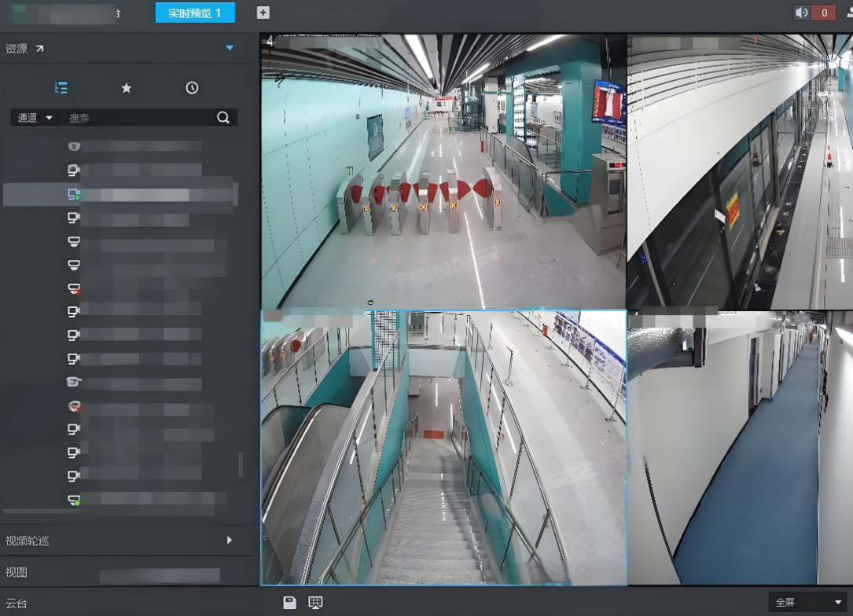Click the channel search input field

[x=138, y=118]
